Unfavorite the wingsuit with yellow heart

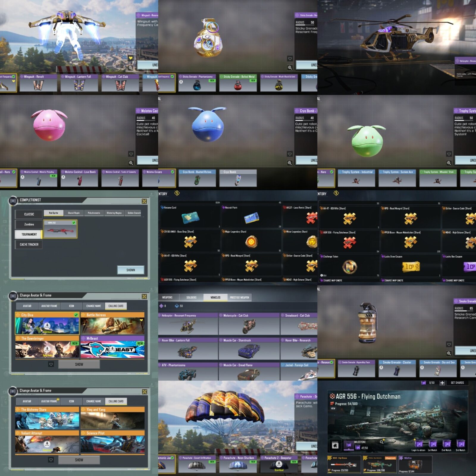coord(131,58)
